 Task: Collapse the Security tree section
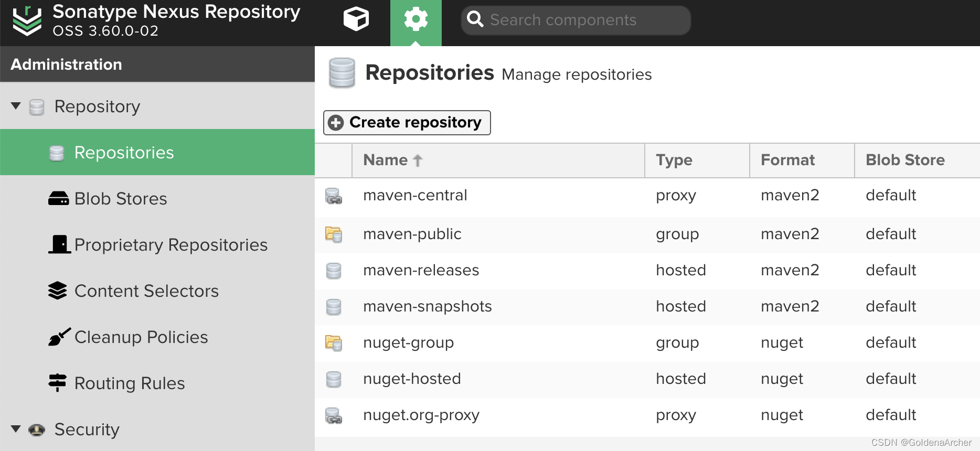tap(16, 429)
